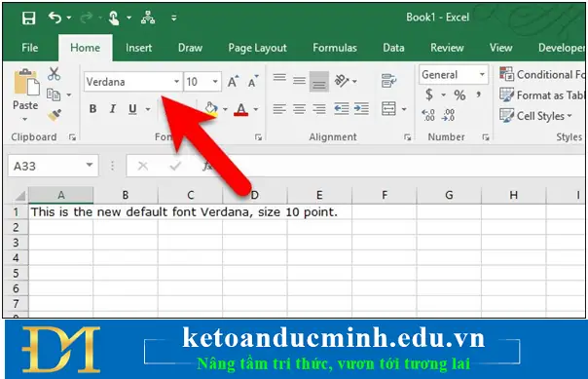Click the Name Box showing A33
588x379 pixels.
pyautogui.click(x=54, y=166)
